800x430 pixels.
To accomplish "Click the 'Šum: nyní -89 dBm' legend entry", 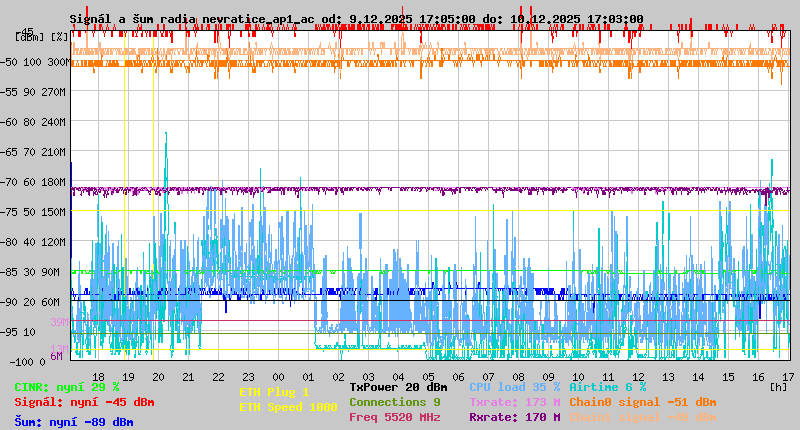I will click(x=74, y=422).
